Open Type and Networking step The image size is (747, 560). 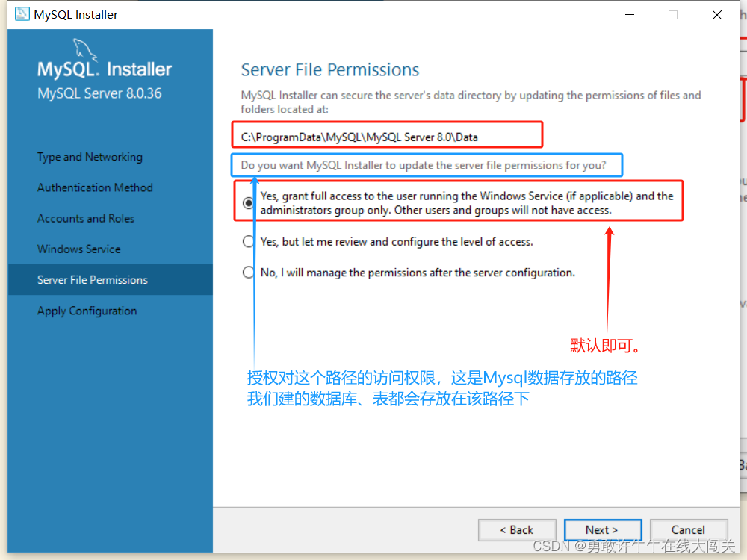point(90,157)
